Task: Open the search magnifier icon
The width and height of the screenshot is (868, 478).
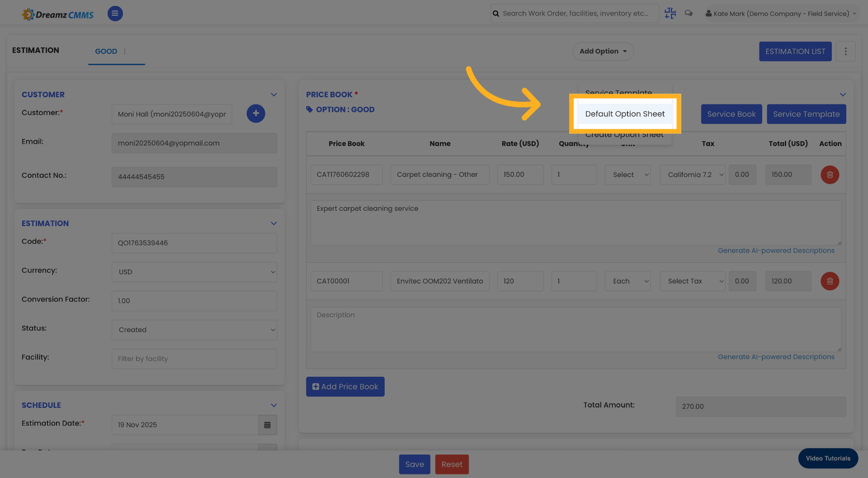Action: point(496,13)
